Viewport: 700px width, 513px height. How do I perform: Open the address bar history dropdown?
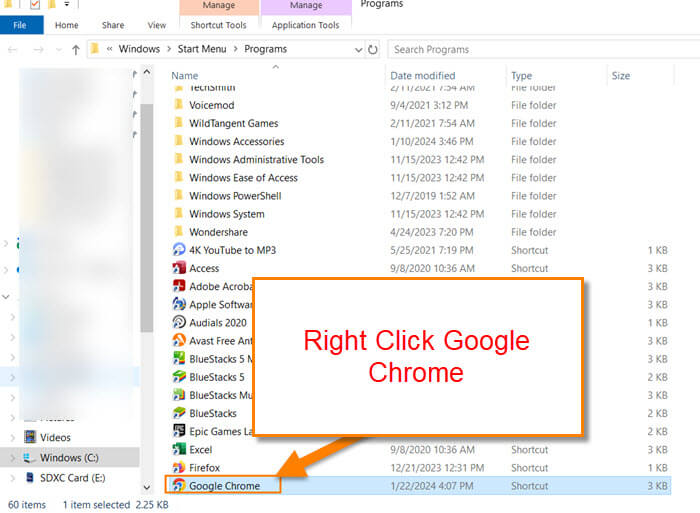358,50
